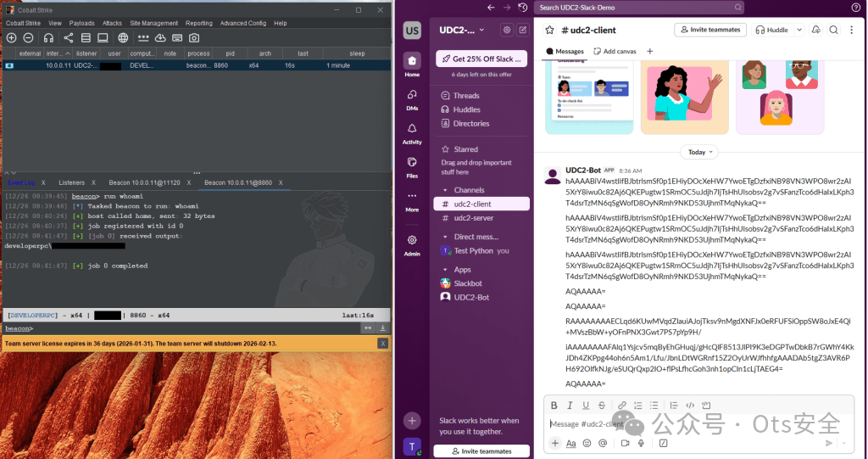Open More options in Slack rail
The width and height of the screenshot is (868, 459).
(412, 201)
